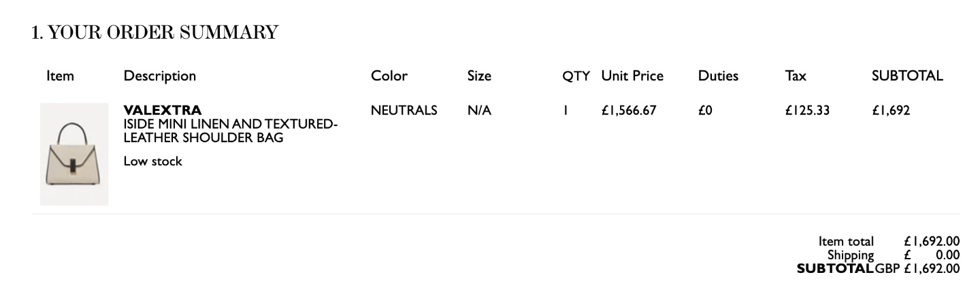Image resolution: width=980 pixels, height=294 pixels.
Task: Click the Your Order Summary heading
Action: [155, 32]
